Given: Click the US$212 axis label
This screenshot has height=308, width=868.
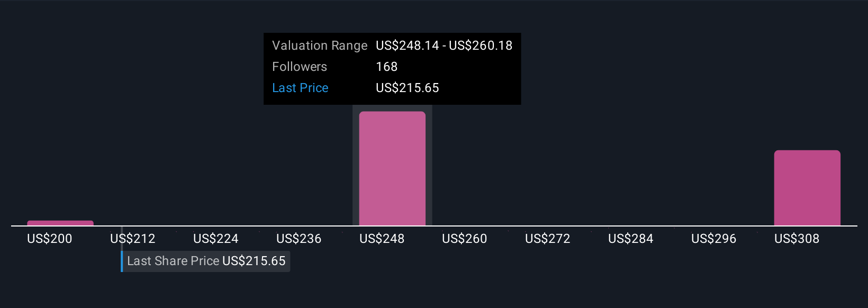Looking at the screenshot, I should (x=133, y=239).
